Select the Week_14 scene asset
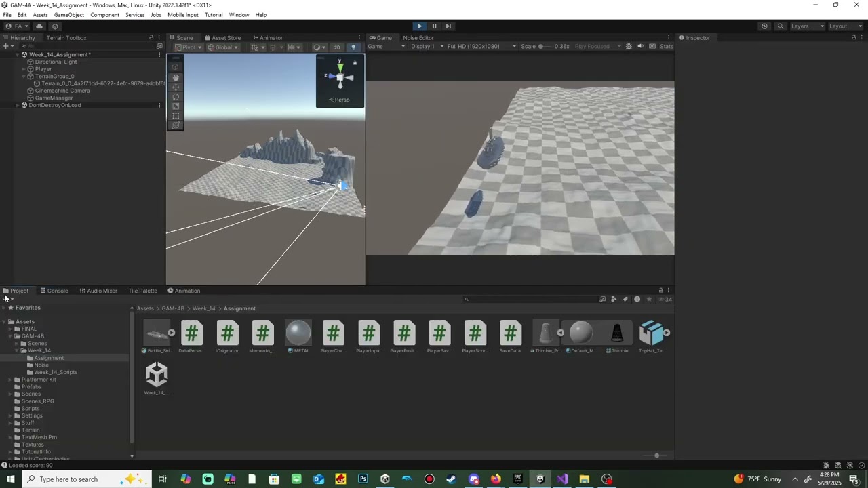868x488 pixels. 157,379
